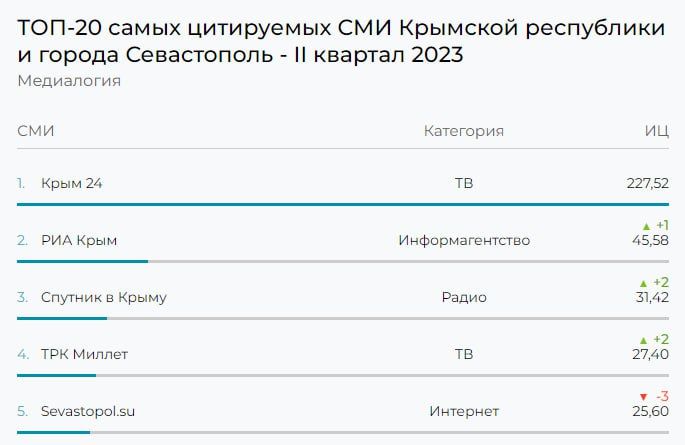
Task: Click the green up arrow for Спутник в Крыму
Action: [x=646, y=282]
